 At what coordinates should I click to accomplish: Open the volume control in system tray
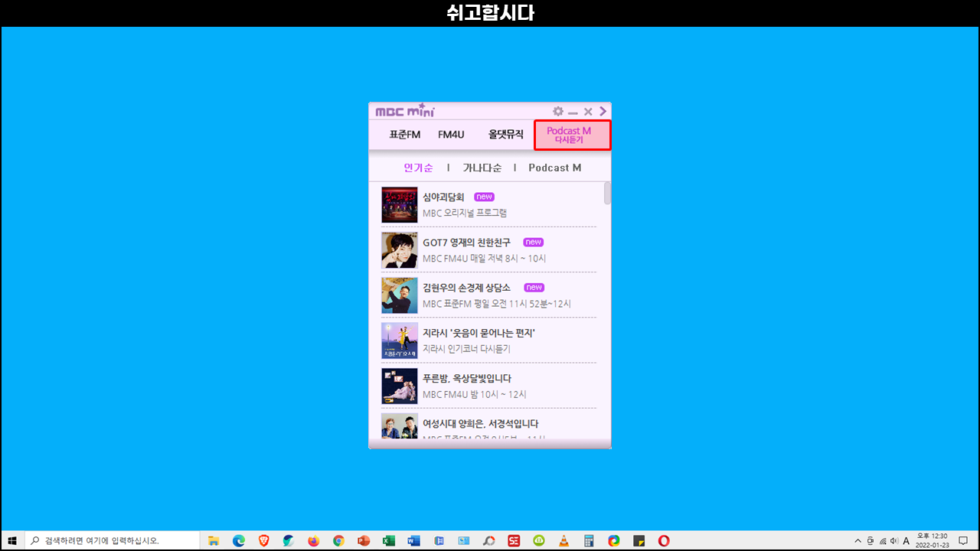pyautogui.click(x=894, y=540)
